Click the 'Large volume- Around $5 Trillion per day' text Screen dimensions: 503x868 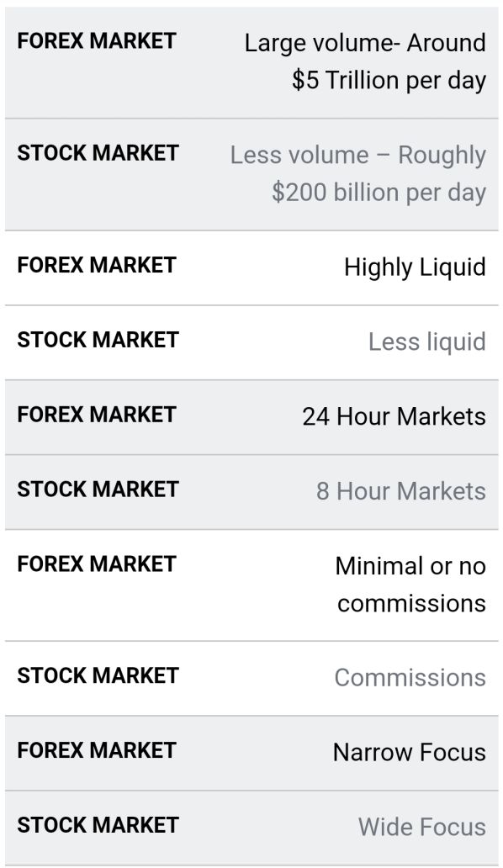pos(365,61)
